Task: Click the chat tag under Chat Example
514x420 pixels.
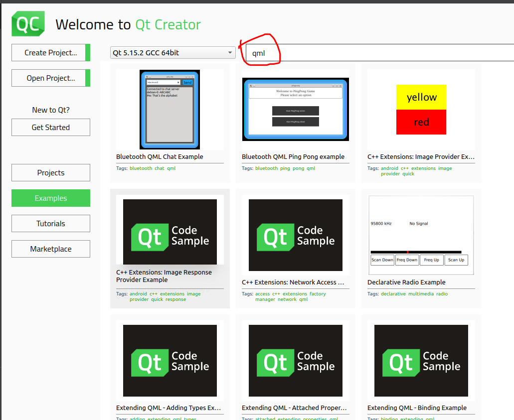Action: click(160, 168)
